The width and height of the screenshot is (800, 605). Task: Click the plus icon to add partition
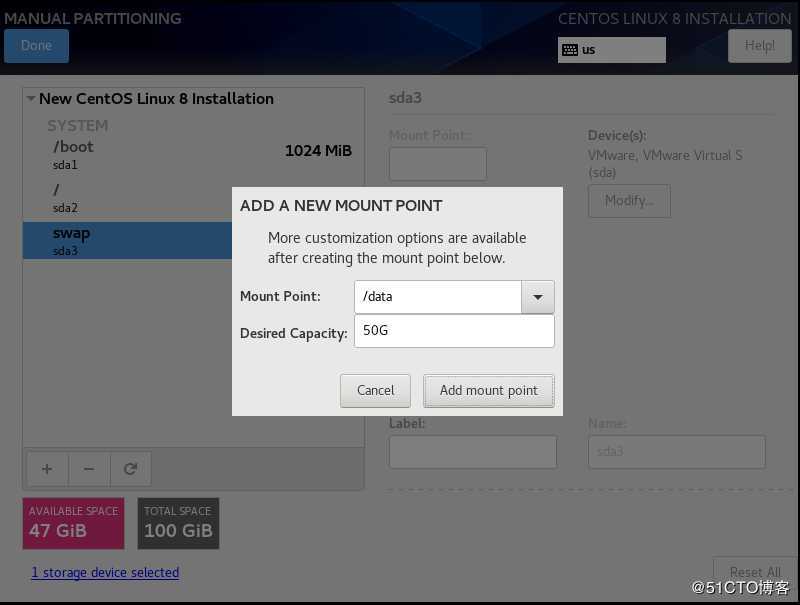47,469
